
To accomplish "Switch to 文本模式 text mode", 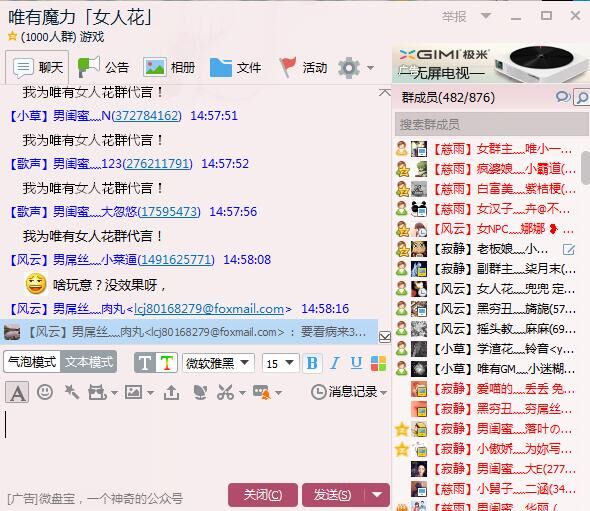I will (89, 362).
